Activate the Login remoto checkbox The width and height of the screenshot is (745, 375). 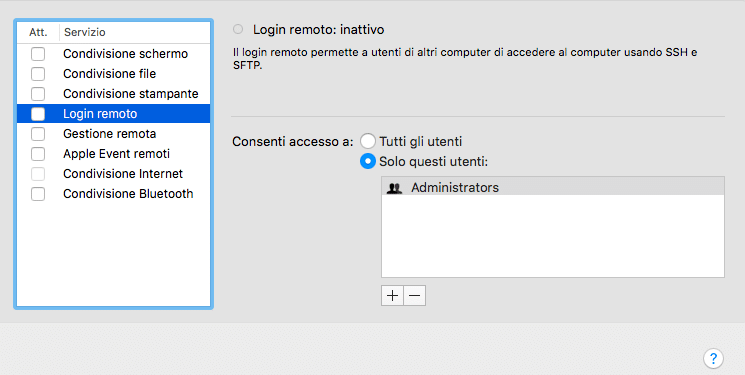coord(38,114)
